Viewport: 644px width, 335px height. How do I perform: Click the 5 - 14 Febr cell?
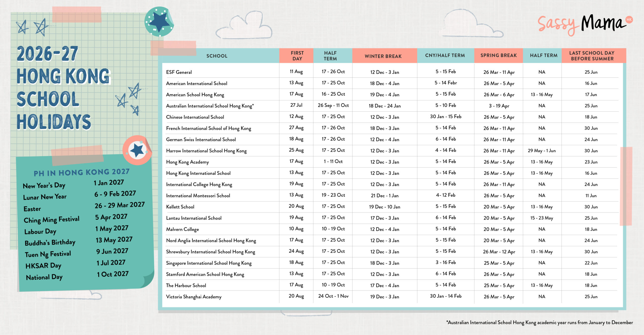(x=446, y=83)
